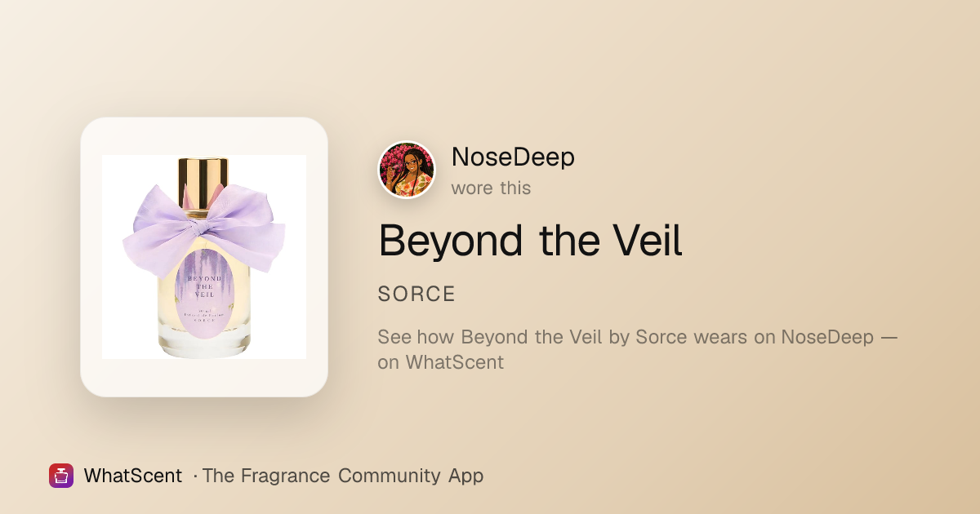Click the description starting 'See how Beyond'
Viewport: 980px width, 514px height.
pyautogui.click(x=637, y=349)
